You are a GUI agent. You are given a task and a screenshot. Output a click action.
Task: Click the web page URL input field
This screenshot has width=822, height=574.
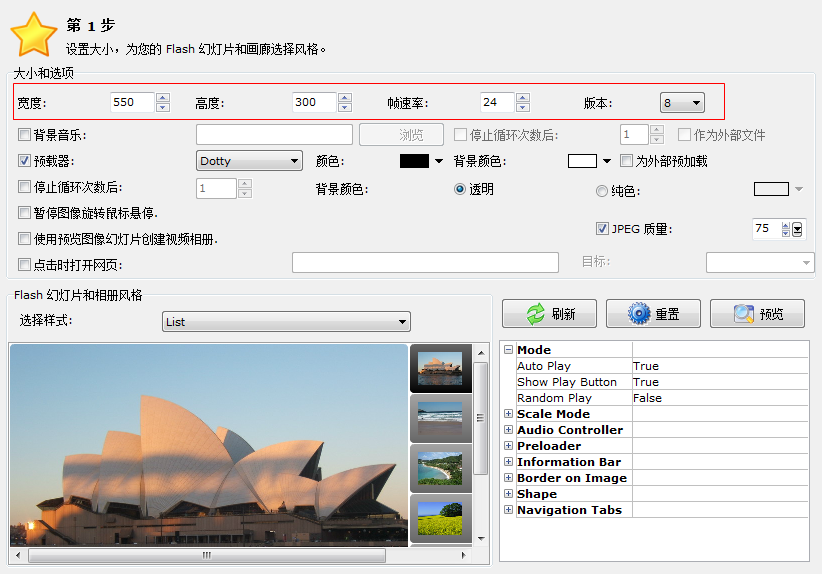pos(425,262)
